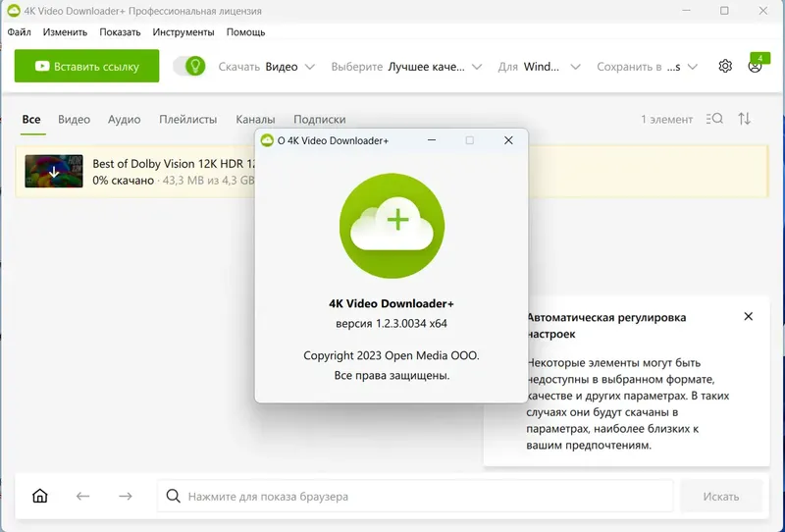
Task: Minimize the О 4K Video Downloader+ dialog
Action: (432, 140)
